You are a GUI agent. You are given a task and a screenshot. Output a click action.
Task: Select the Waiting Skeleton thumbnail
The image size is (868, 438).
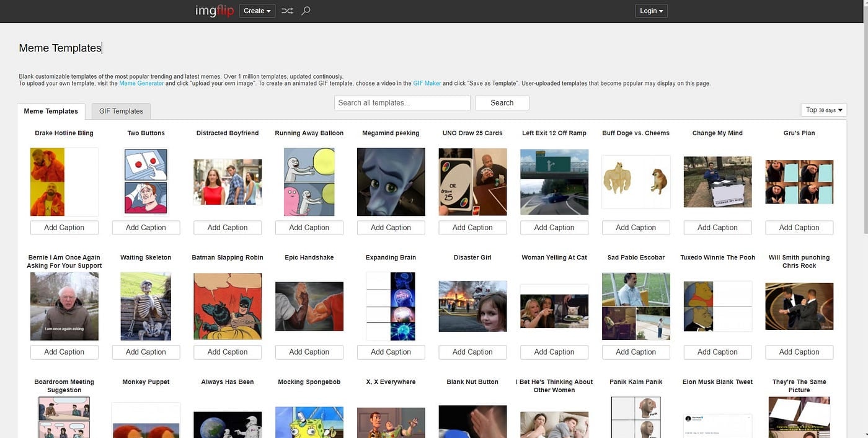146,306
